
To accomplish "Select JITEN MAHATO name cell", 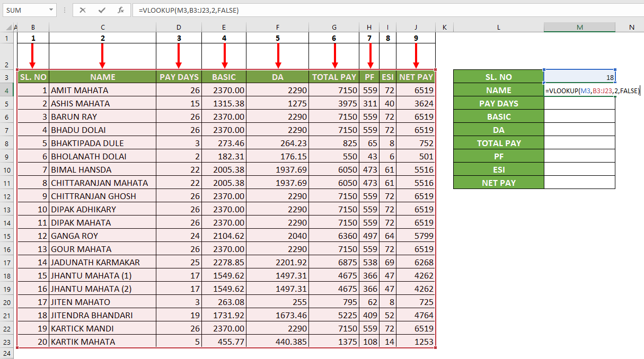I will 102,302.
